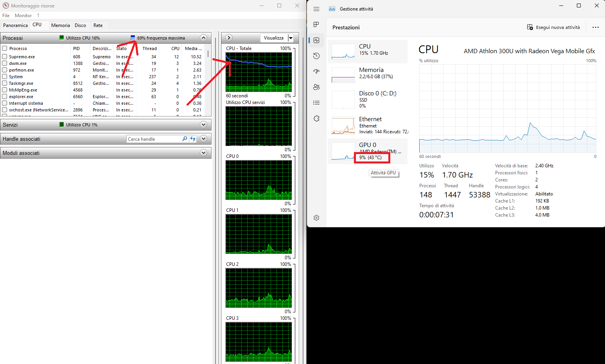The height and width of the screenshot is (364, 605).
Task: Open the Monitor menu
Action: click(23, 15)
